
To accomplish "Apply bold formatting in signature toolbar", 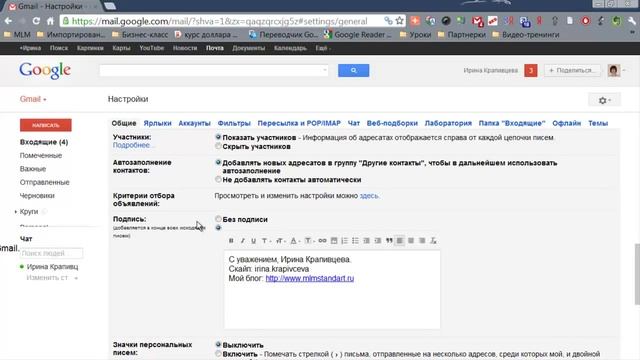I will coord(231,241).
